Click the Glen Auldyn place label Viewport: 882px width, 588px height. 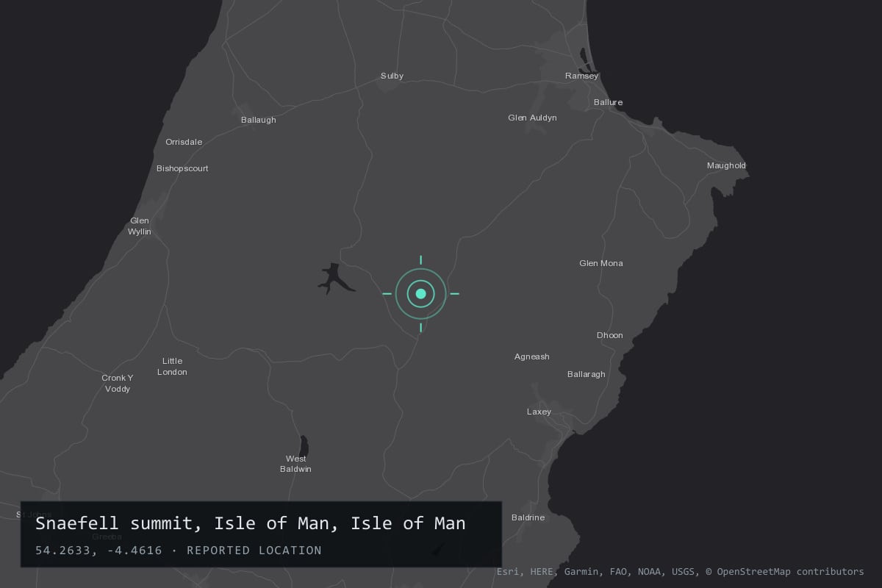coord(532,118)
